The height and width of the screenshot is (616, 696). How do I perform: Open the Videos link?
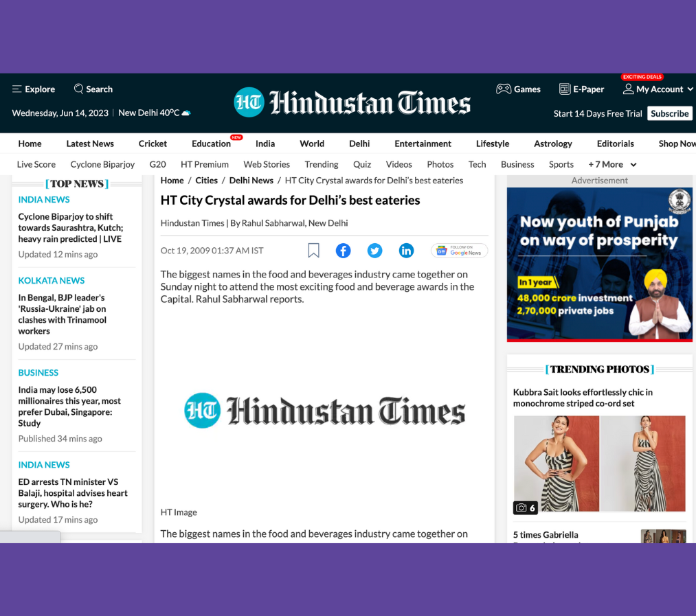pyautogui.click(x=399, y=165)
